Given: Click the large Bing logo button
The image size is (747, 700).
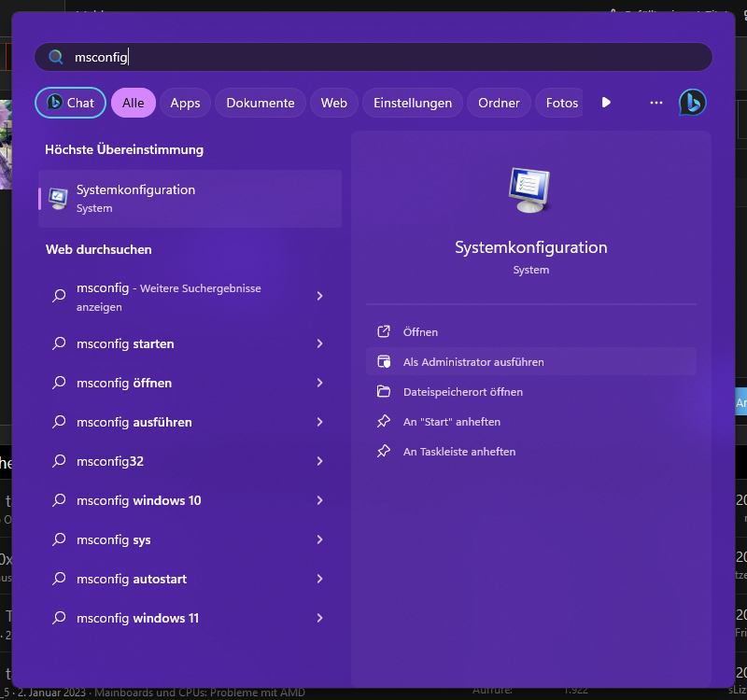Looking at the screenshot, I should pos(692,103).
